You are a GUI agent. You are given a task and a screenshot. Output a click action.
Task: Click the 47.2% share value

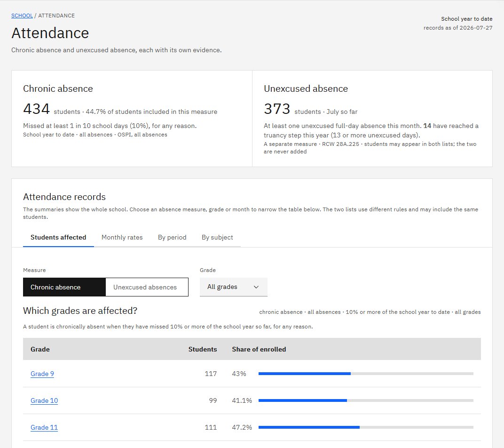pos(242,427)
